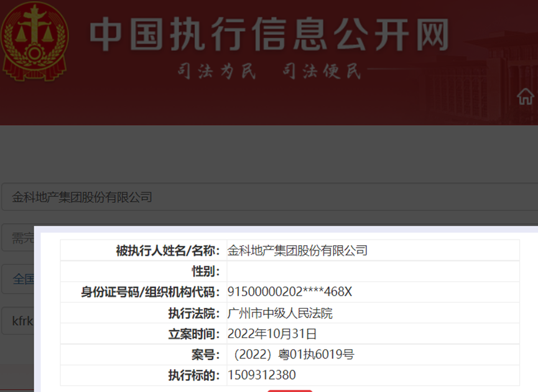Click the ID number input starting with 需完
The image size is (538, 392).
coord(17,237)
